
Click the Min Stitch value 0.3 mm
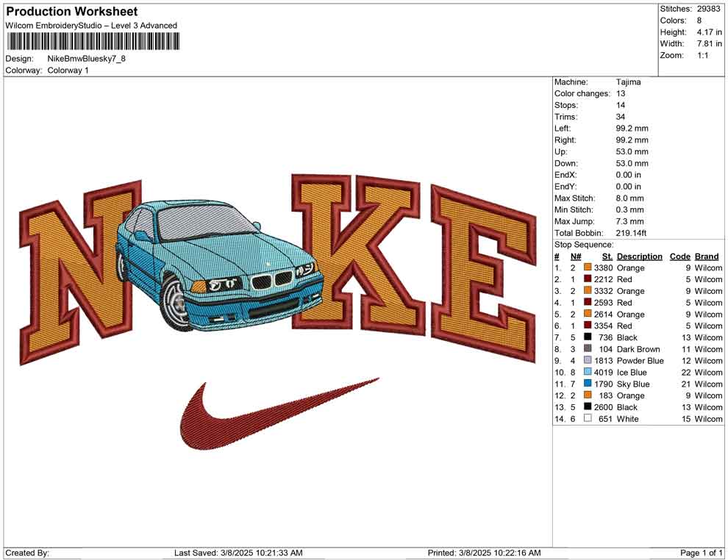[x=629, y=209]
